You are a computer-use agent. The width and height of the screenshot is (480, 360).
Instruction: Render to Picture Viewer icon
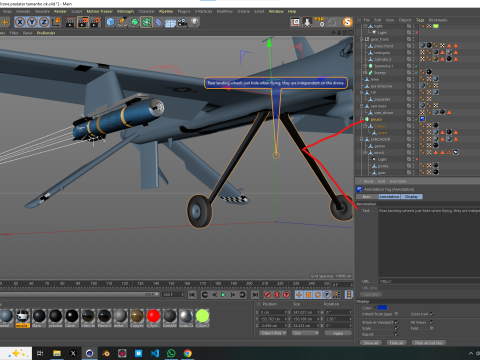(x=83, y=22)
